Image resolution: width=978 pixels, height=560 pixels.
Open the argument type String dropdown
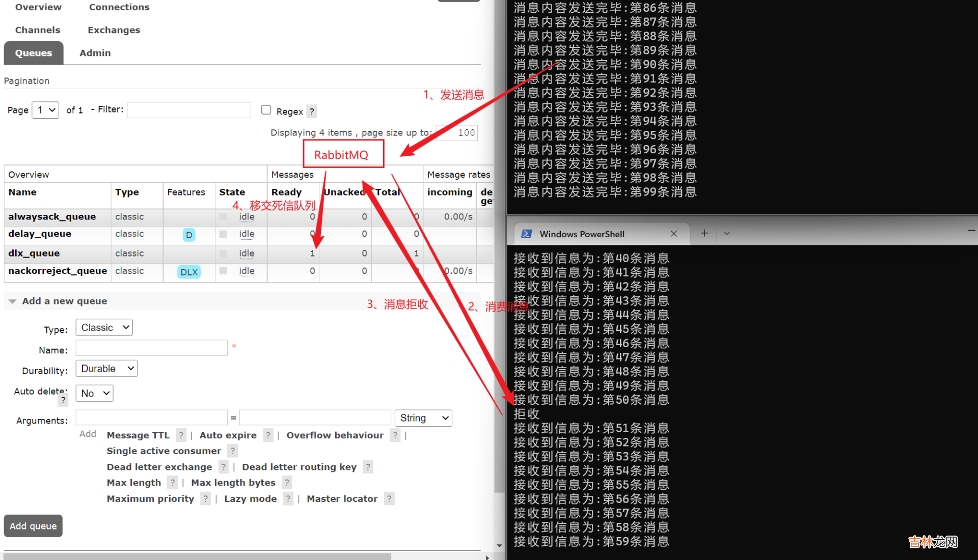coord(423,418)
